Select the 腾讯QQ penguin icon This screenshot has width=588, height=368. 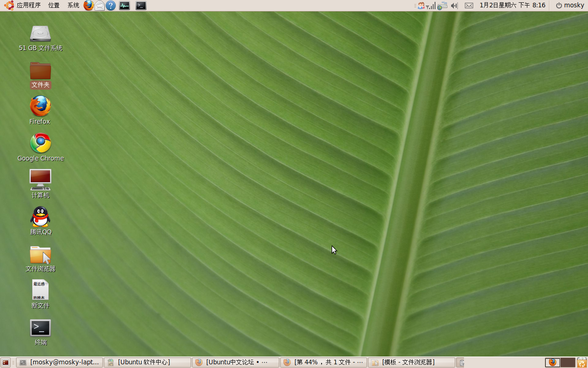40,221
